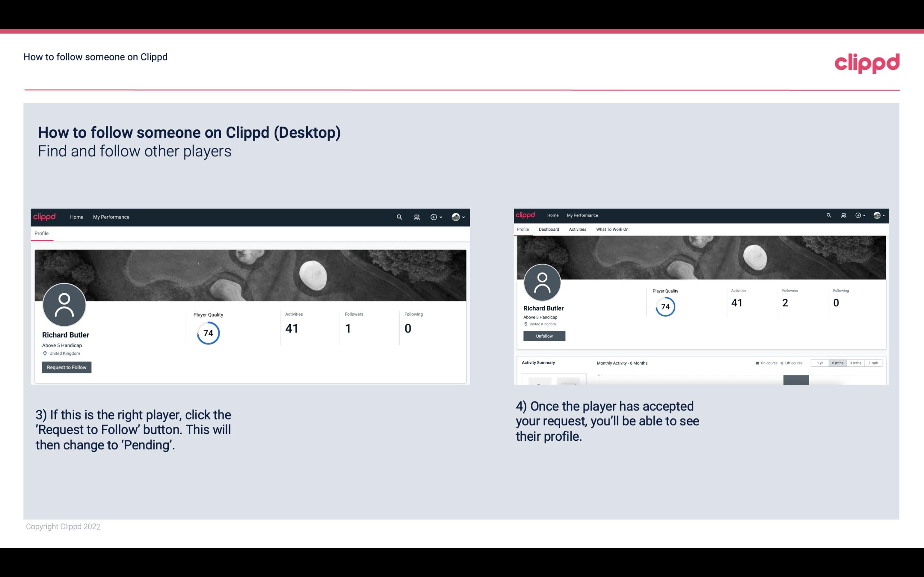Screen dimensions: 924x577
Task: Expand the 'My Performance' dropdown in the navbar
Action: coord(110,217)
